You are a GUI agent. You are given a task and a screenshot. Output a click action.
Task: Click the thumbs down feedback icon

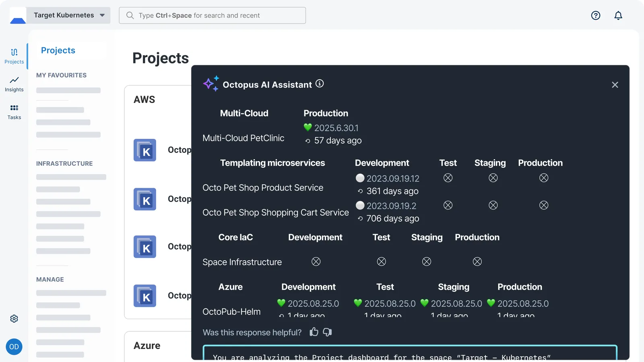point(327,332)
